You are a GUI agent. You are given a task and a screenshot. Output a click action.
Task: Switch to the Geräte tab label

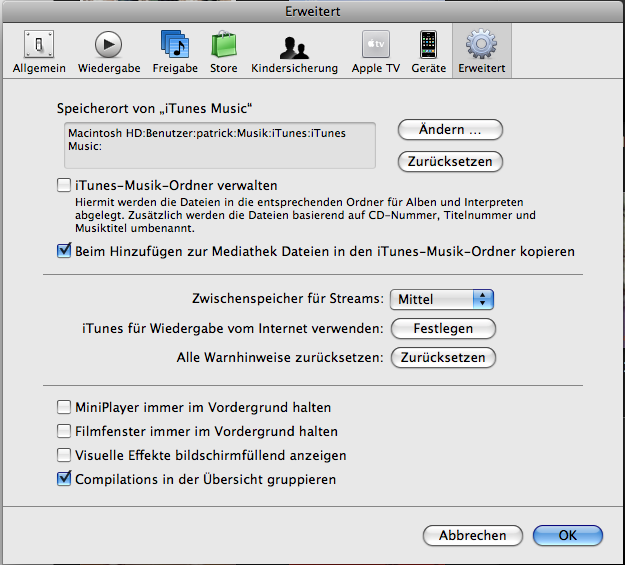click(x=428, y=68)
